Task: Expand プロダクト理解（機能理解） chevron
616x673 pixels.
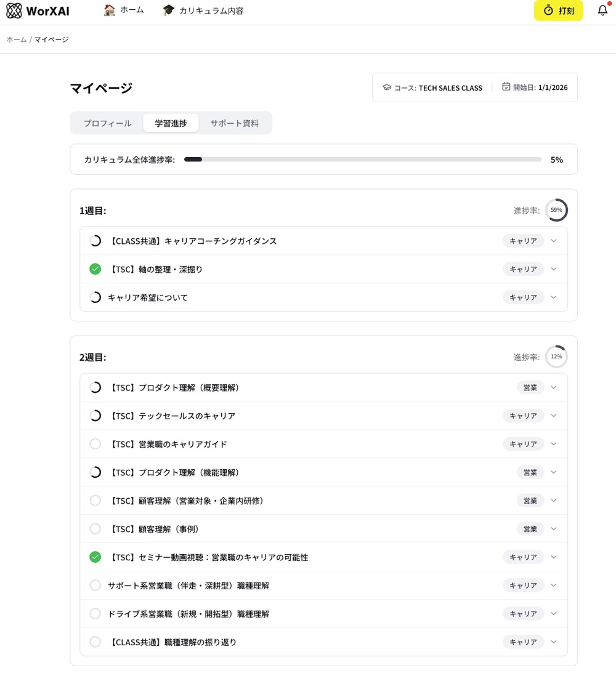Action: point(554,472)
